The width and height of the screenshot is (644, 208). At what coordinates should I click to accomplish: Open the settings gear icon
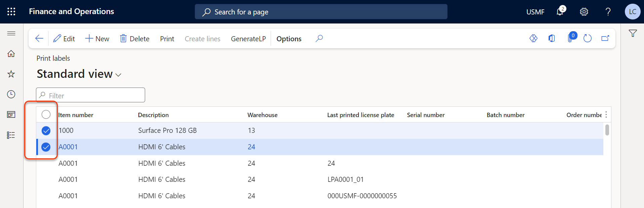coord(584,12)
